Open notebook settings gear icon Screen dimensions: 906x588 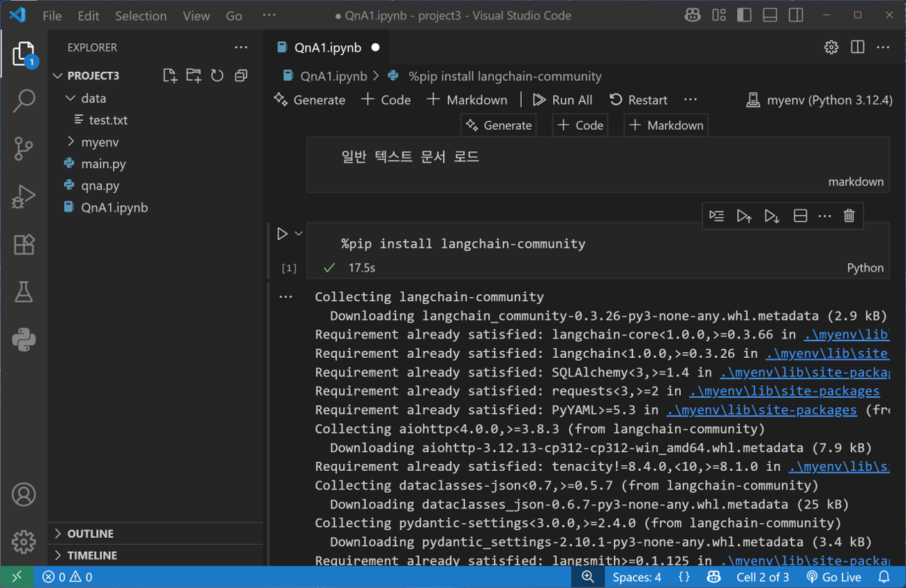[x=831, y=47]
